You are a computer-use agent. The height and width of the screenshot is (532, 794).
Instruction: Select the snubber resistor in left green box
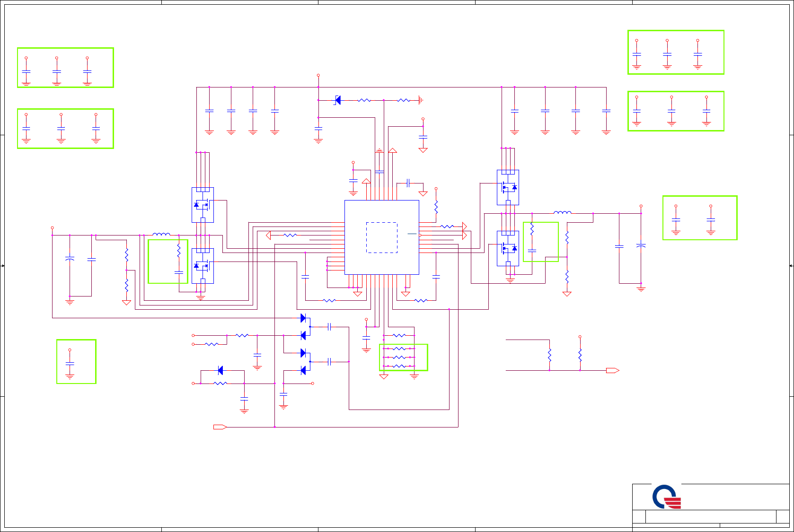pos(179,250)
